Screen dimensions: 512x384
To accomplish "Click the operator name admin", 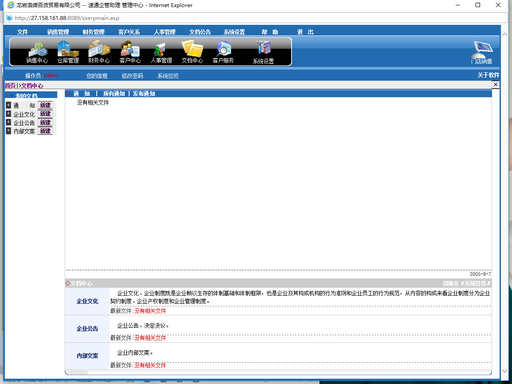I will pos(50,75).
